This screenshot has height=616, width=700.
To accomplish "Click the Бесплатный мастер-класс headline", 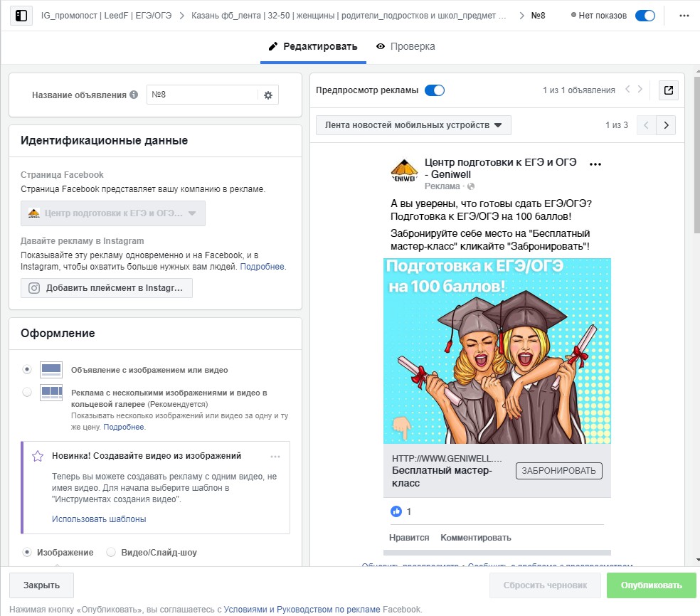I will pos(442,477).
